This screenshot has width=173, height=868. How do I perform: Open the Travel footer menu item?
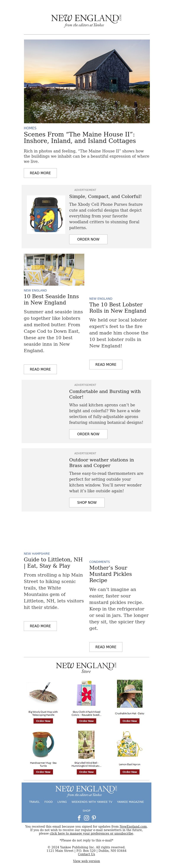click(34, 802)
